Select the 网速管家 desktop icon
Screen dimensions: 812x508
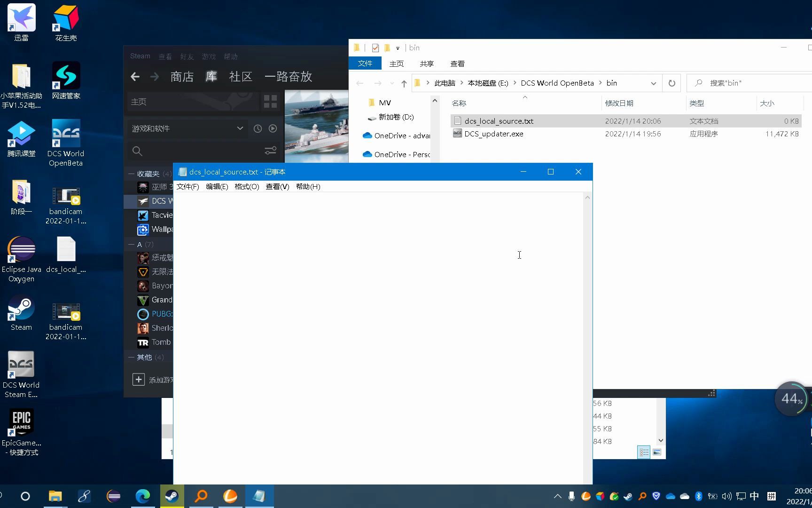click(66, 80)
